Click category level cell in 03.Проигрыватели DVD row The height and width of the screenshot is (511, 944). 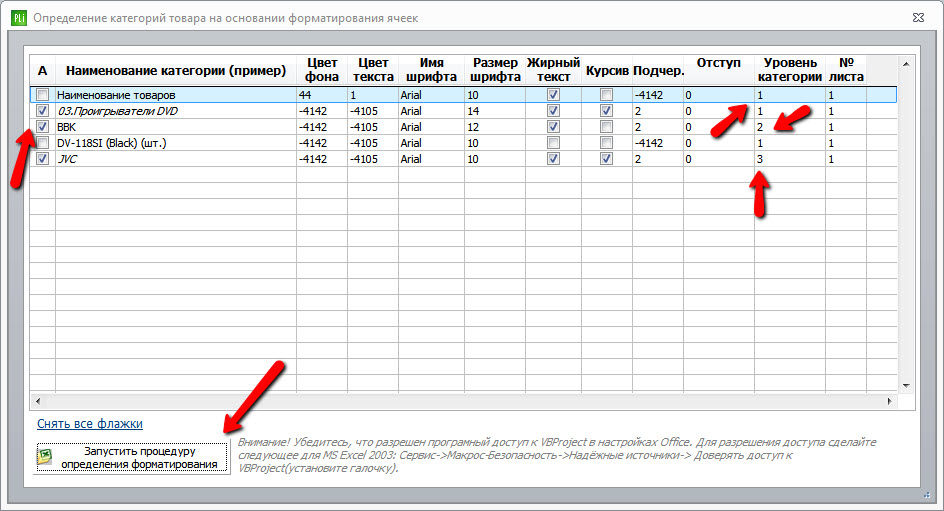click(x=790, y=111)
